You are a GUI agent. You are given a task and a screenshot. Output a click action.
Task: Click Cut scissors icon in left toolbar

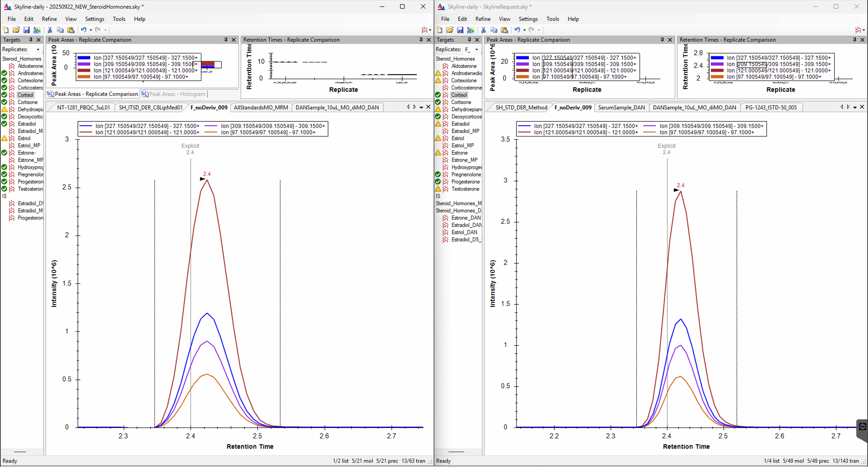pos(50,30)
